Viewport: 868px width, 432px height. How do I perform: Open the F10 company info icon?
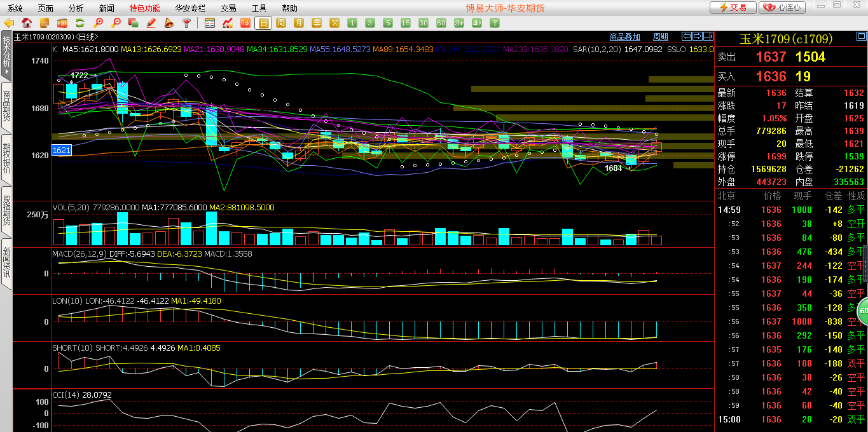click(62, 23)
